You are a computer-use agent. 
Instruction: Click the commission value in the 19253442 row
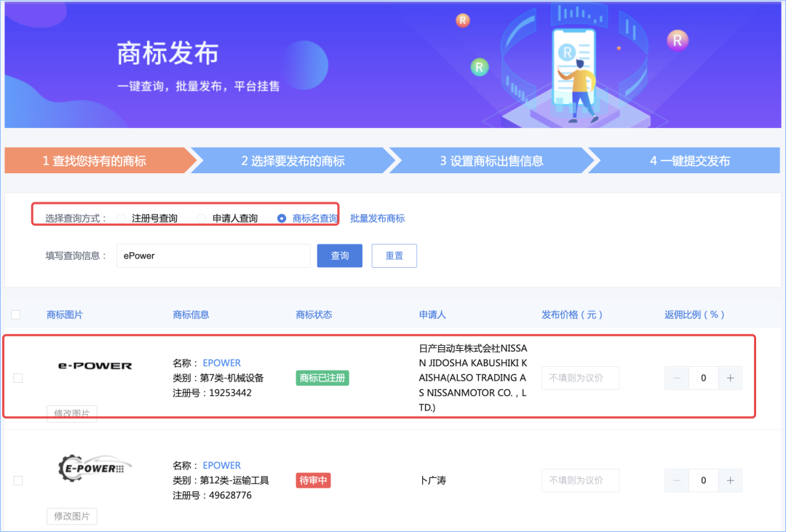coord(703,378)
